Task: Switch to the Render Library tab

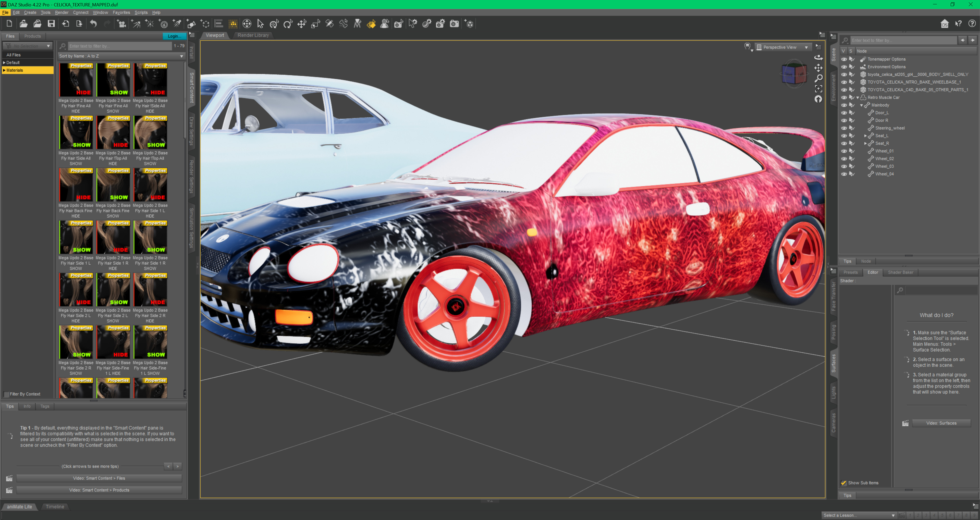Action: pos(253,35)
